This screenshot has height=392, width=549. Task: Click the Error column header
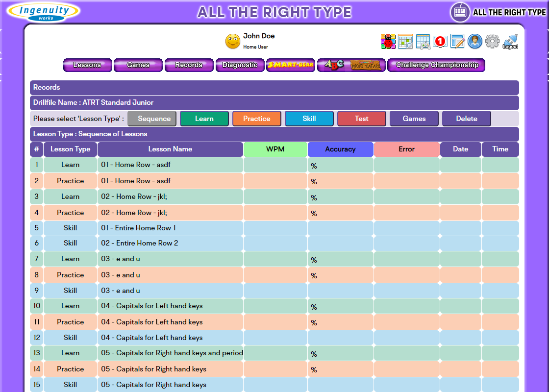click(406, 149)
